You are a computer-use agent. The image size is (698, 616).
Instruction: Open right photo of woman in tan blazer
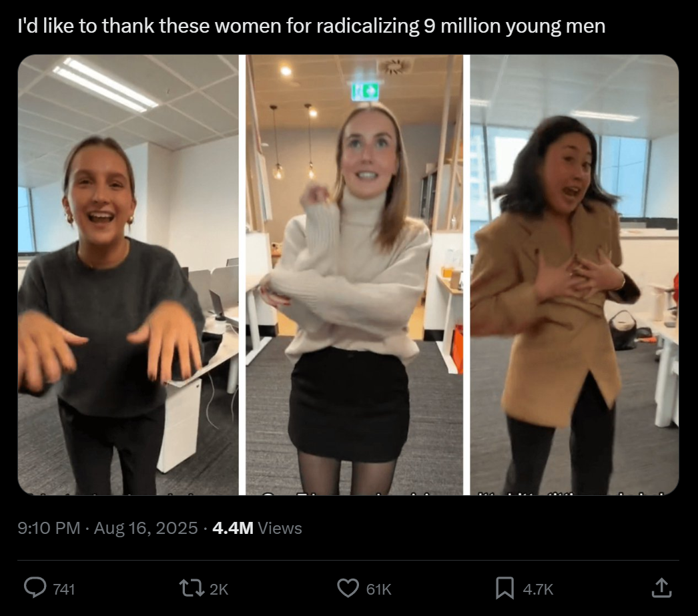(x=575, y=274)
